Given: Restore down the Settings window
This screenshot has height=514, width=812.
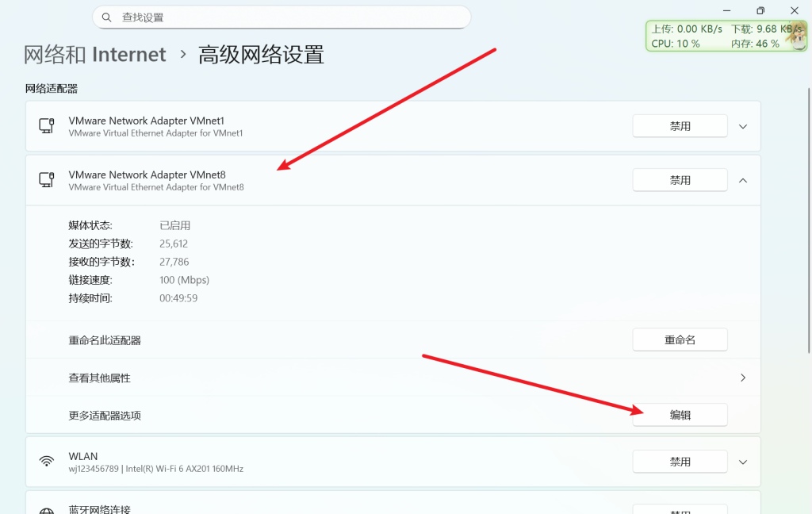Looking at the screenshot, I should (760, 10).
